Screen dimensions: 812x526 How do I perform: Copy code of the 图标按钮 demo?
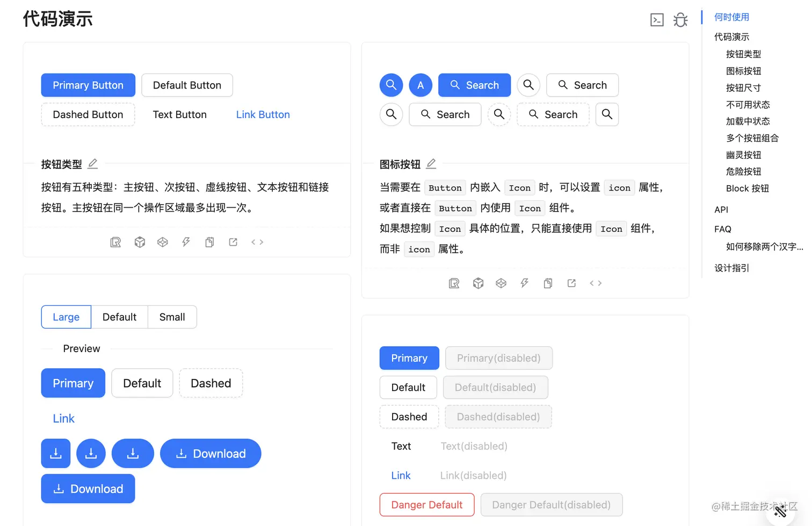point(548,283)
